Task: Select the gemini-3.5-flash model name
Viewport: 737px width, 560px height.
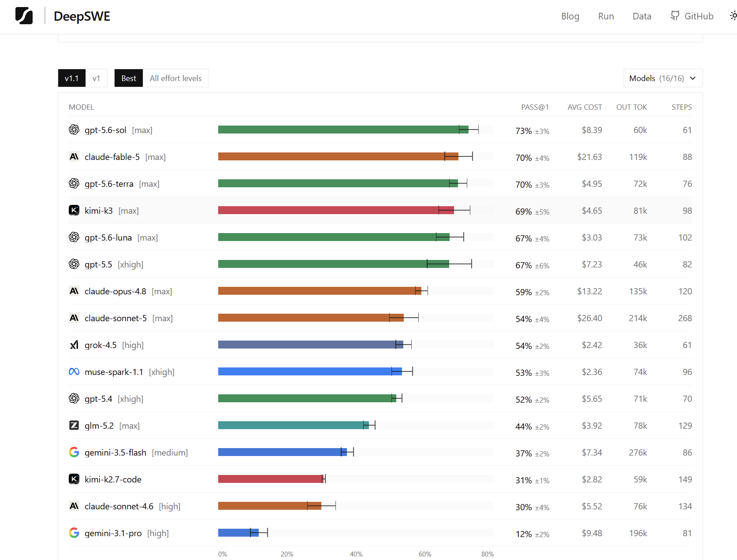Action: click(115, 452)
